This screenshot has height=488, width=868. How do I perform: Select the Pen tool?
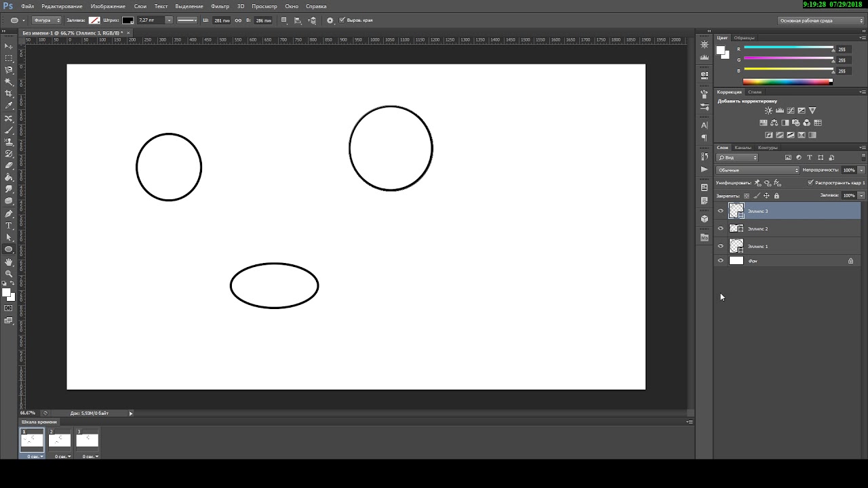tap(9, 213)
